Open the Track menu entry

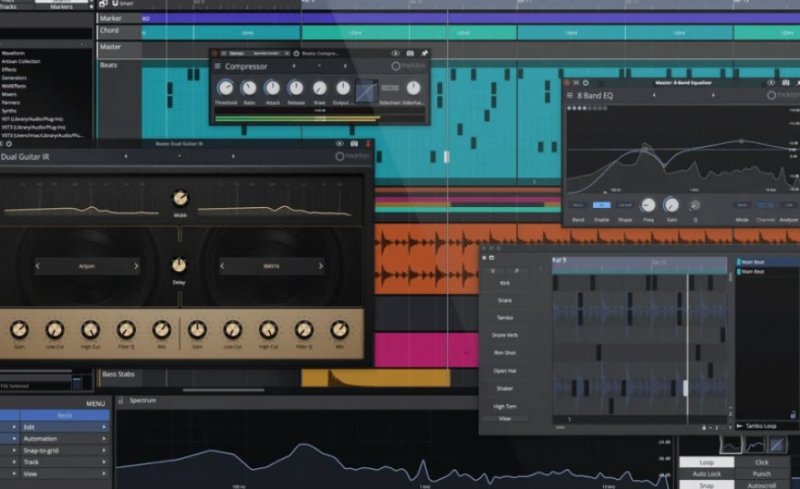54,462
